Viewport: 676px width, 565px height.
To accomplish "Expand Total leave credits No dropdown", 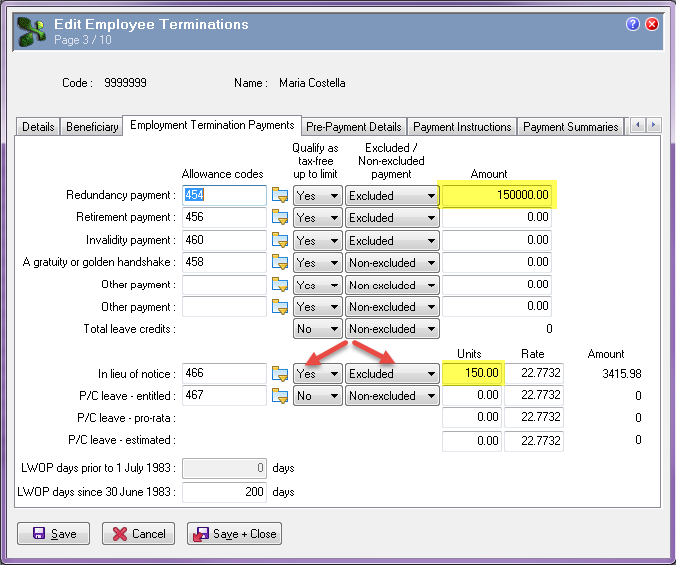I will coord(317,329).
